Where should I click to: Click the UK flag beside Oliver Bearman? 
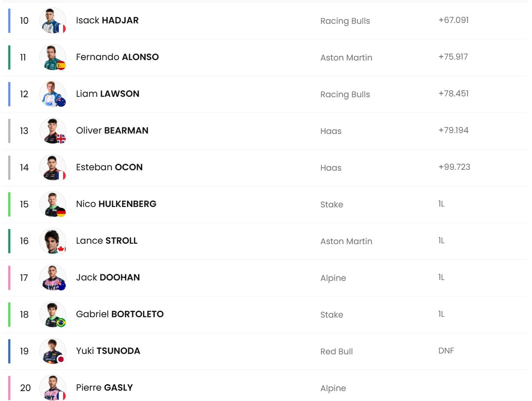(61, 139)
